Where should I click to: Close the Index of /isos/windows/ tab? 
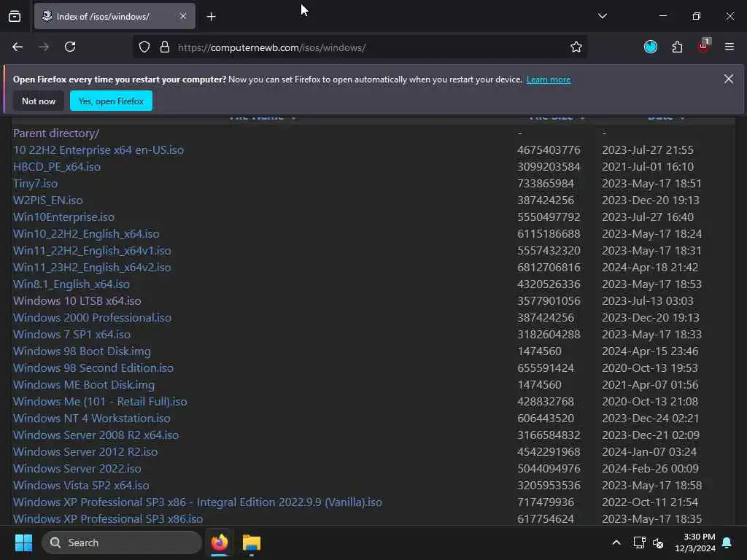[x=183, y=16]
